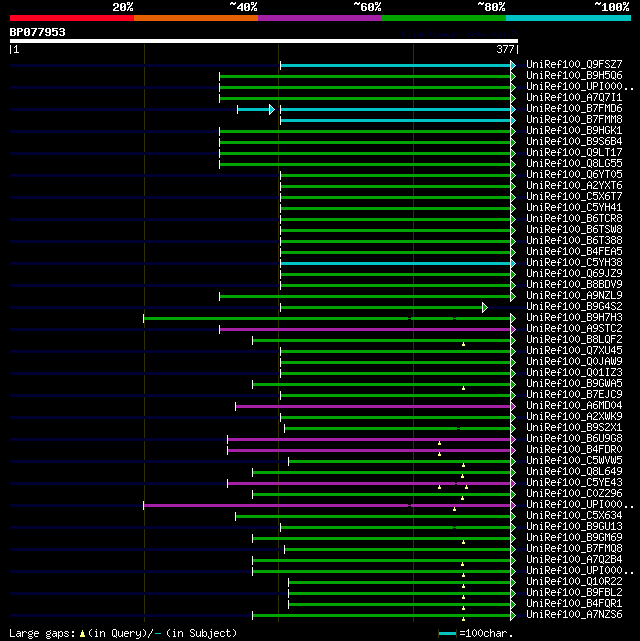Open hit UniRef100_Q9FSZ7
This screenshot has width=640, height=641.
click(574, 65)
